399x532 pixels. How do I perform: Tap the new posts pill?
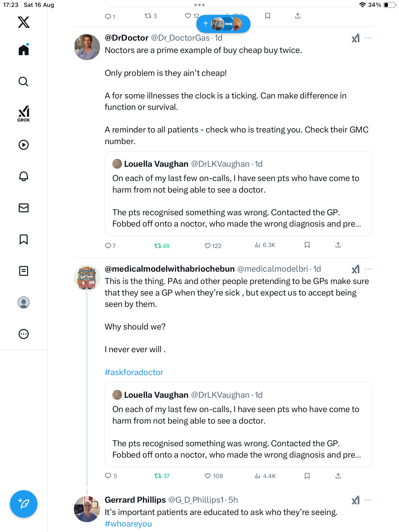[x=223, y=24]
